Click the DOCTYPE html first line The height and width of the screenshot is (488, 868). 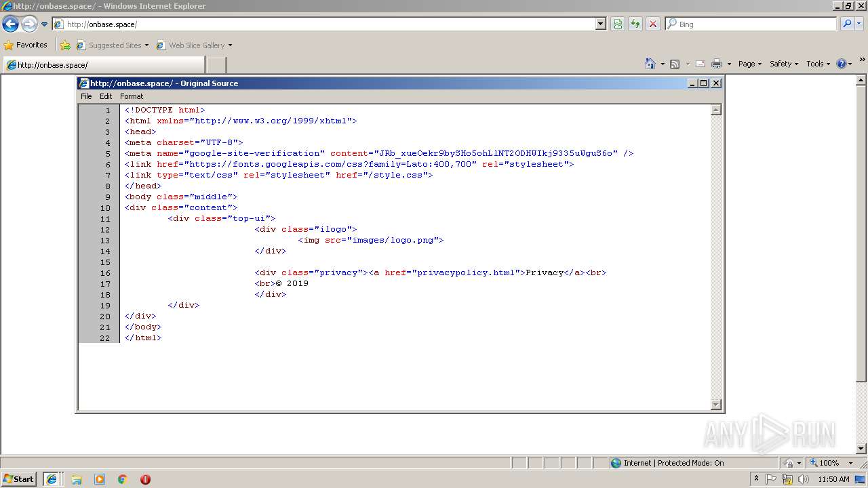[165, 110]
